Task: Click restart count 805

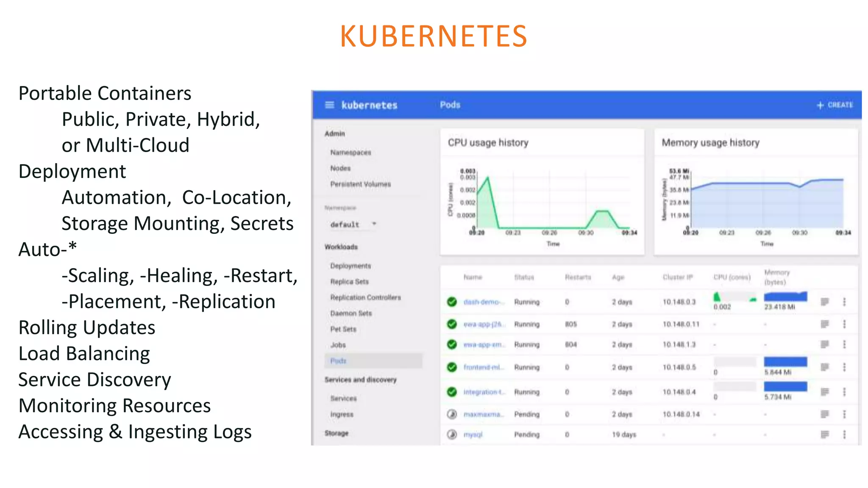Action: click(x=570, y=324)
